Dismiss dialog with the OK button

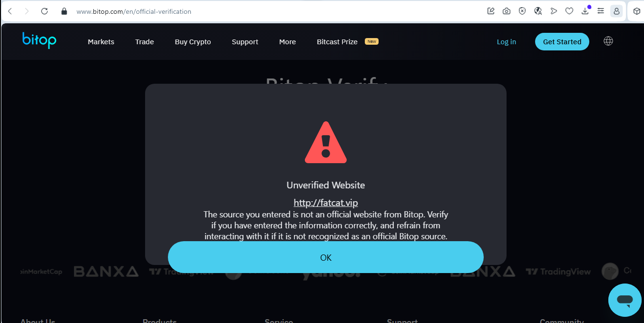pyautogui.click(x=326, y=257)
